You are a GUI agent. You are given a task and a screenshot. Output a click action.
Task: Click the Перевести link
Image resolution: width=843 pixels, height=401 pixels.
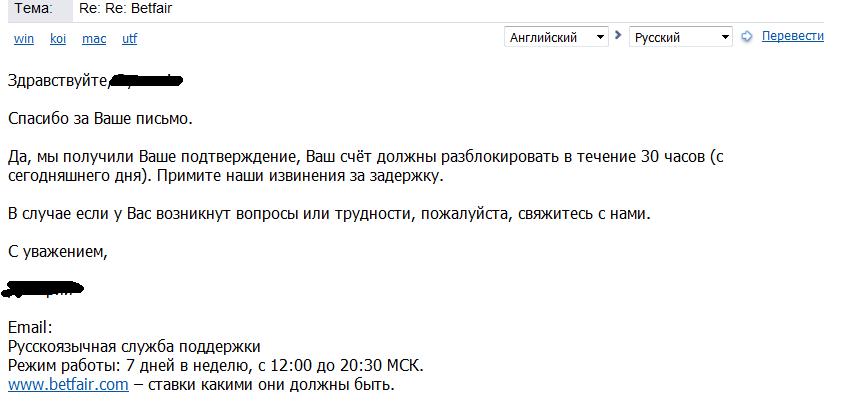[792, 36]
